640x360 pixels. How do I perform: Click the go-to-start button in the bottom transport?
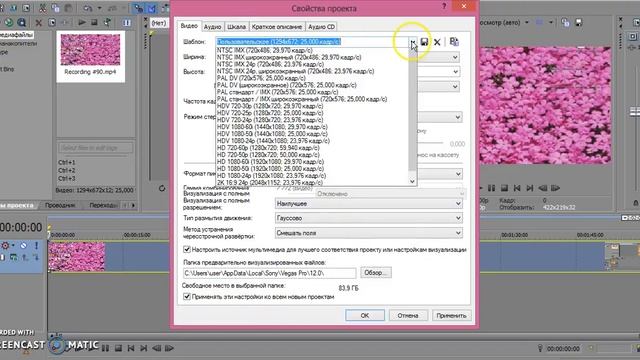pos(131,348)
